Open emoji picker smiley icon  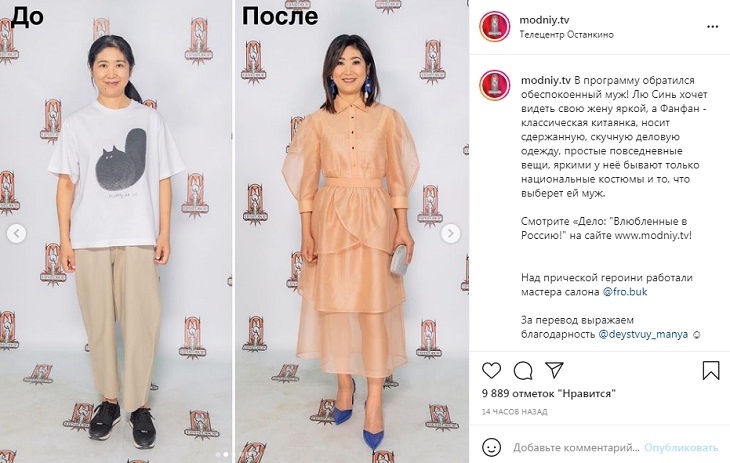point(491,447)
